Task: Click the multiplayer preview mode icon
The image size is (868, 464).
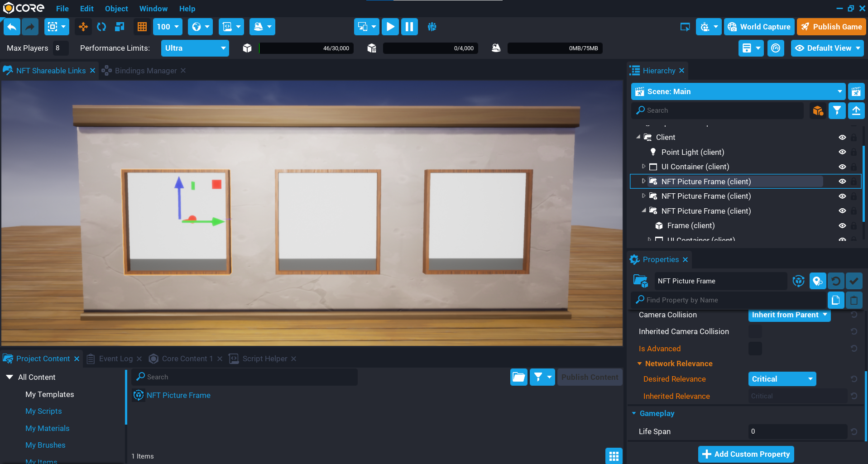Action: coord(432,27)
